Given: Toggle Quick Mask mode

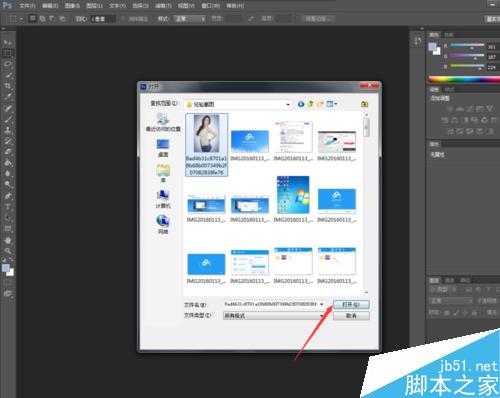Looking at the screenshot, I should [8, 283].
